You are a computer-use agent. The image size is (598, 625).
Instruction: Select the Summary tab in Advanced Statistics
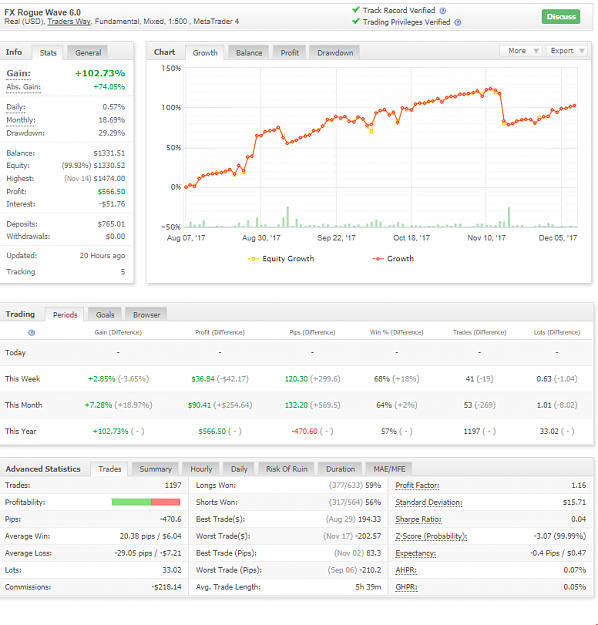[155, 469]
